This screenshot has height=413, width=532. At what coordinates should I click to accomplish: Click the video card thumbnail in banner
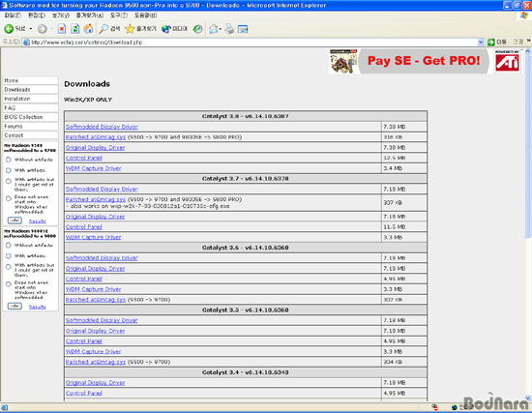click(343, 61)
